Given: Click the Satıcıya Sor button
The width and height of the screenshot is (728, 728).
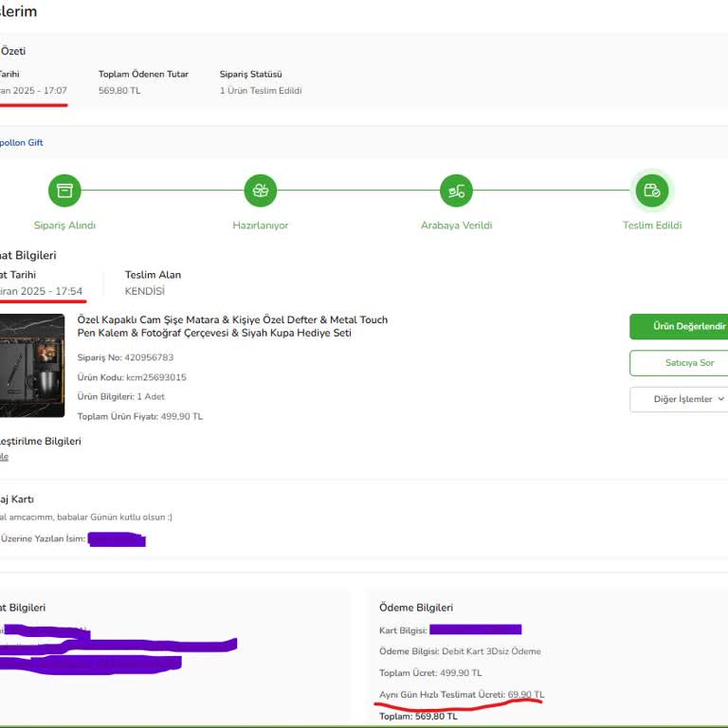Looking at the screenshot, I should point(679,363).
